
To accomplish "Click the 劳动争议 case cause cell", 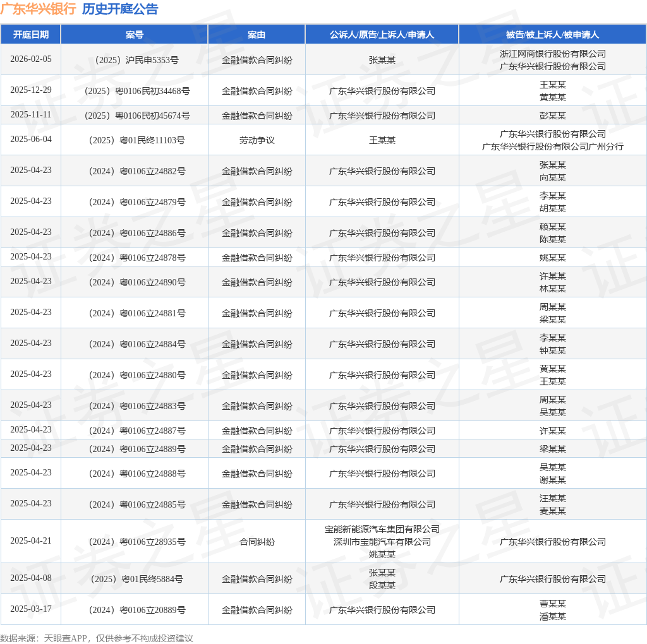I will [x=257, y=141].
